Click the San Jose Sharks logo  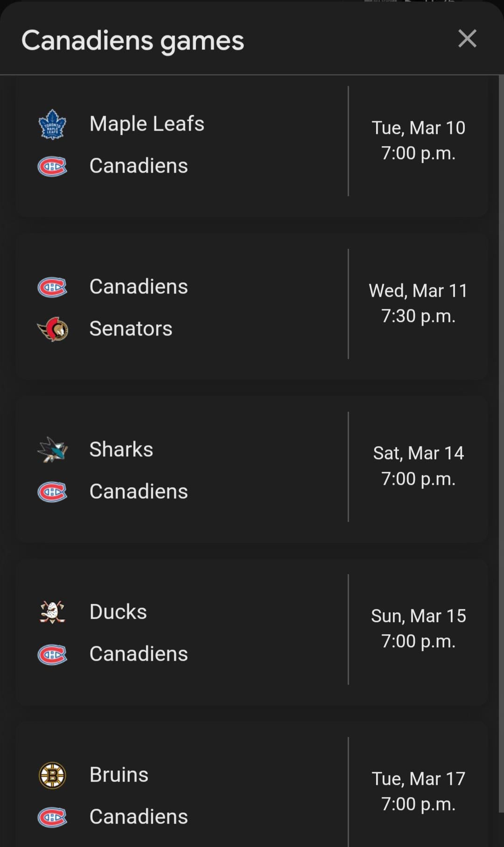[53, 449]
